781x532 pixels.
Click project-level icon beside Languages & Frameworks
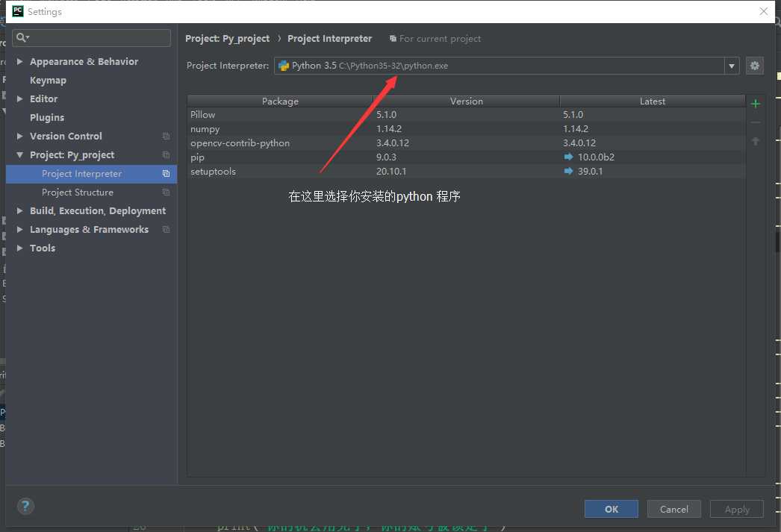point(166,229)
